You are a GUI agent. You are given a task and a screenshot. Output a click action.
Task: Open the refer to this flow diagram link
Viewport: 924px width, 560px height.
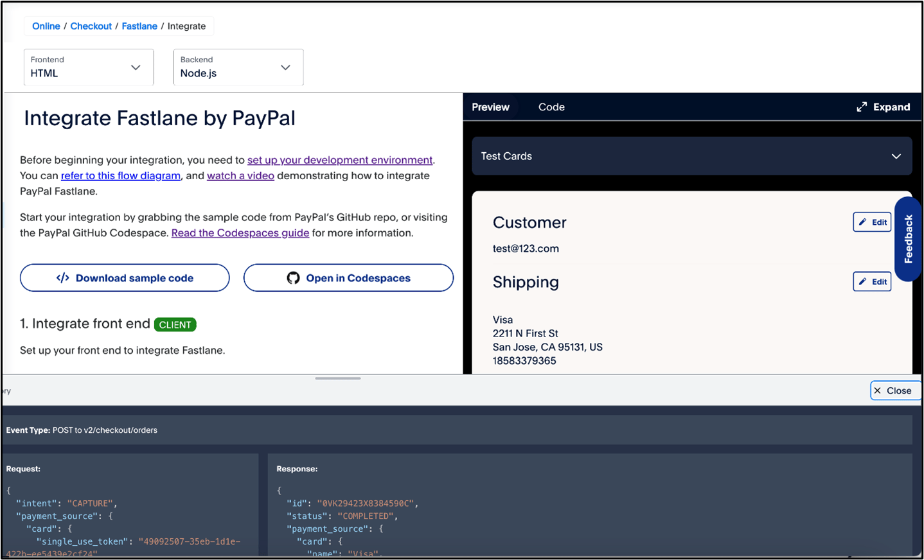(121, 176)
